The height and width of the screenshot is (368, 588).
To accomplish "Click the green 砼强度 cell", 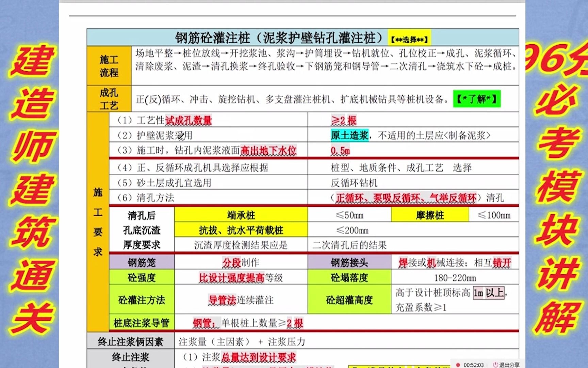I will pyautogui.click(x=142, y=277).
